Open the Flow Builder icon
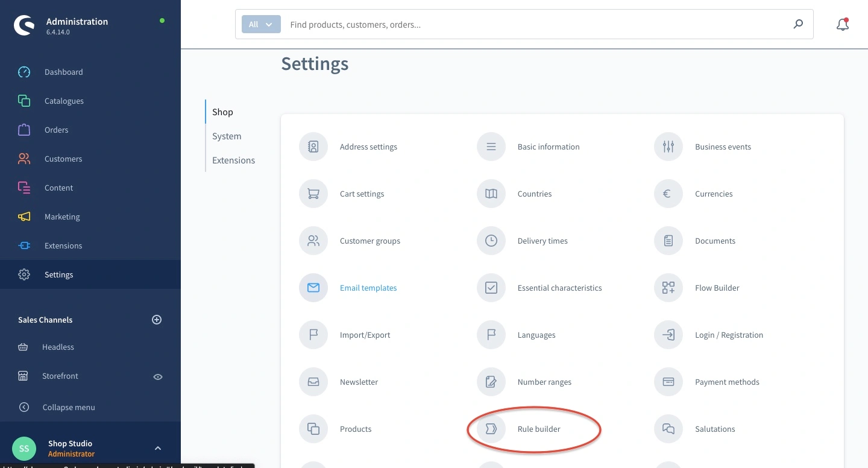 coord(668,288)
